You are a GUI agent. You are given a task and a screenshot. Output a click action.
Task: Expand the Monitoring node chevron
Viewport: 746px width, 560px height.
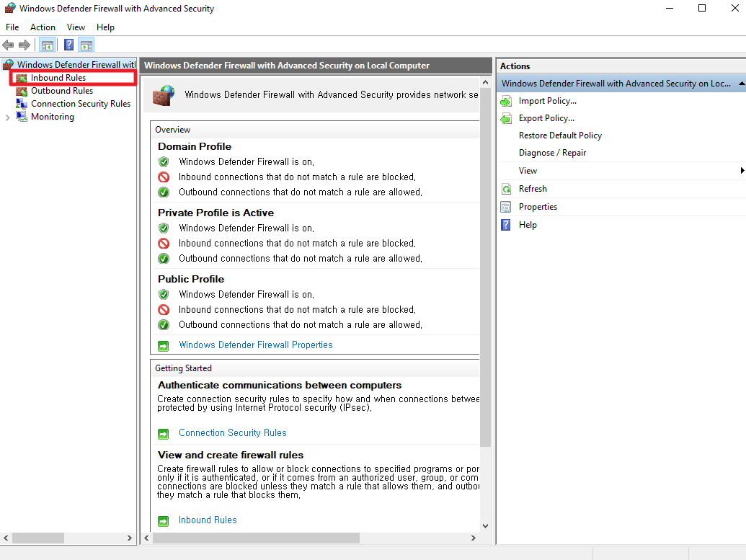click(7, 117)
